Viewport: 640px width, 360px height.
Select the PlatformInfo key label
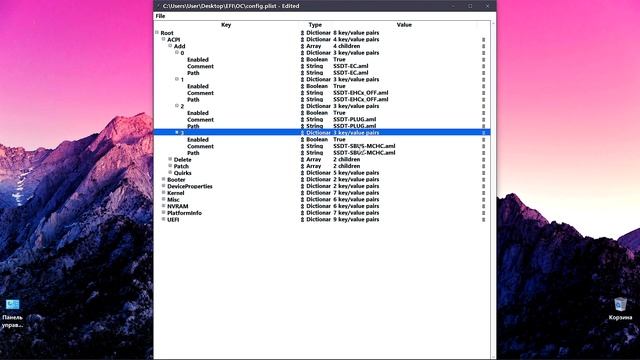click(x=184, y=213)
